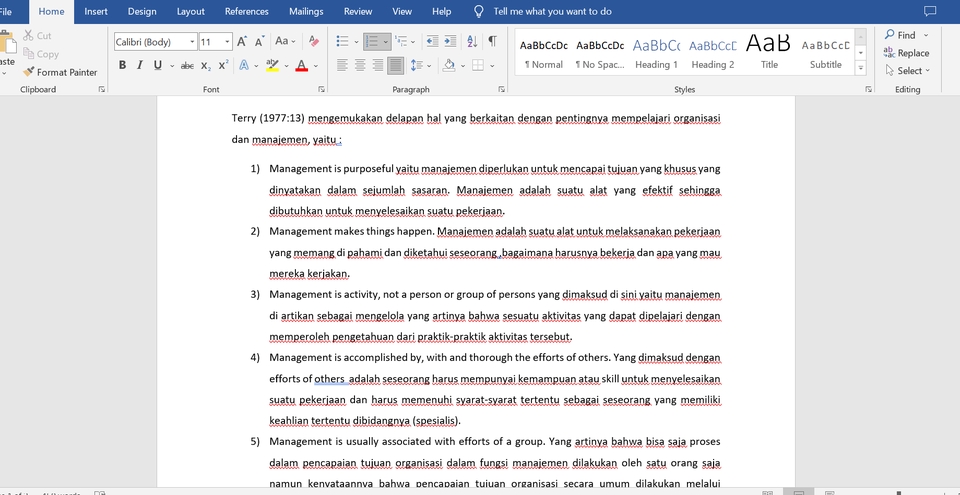Toggle Underline formatting

(x=157, y=65)
